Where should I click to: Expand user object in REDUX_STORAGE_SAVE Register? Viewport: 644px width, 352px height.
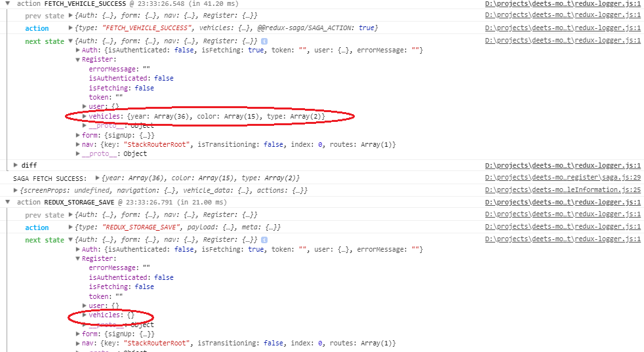tap(85, 305)
